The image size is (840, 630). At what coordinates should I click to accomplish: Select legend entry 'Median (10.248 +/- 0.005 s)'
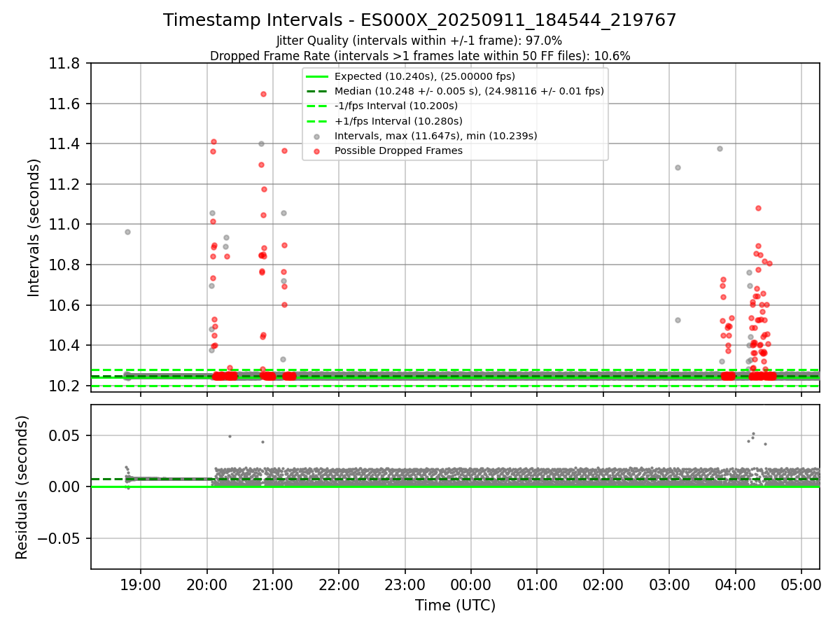(x=469, y=91)
